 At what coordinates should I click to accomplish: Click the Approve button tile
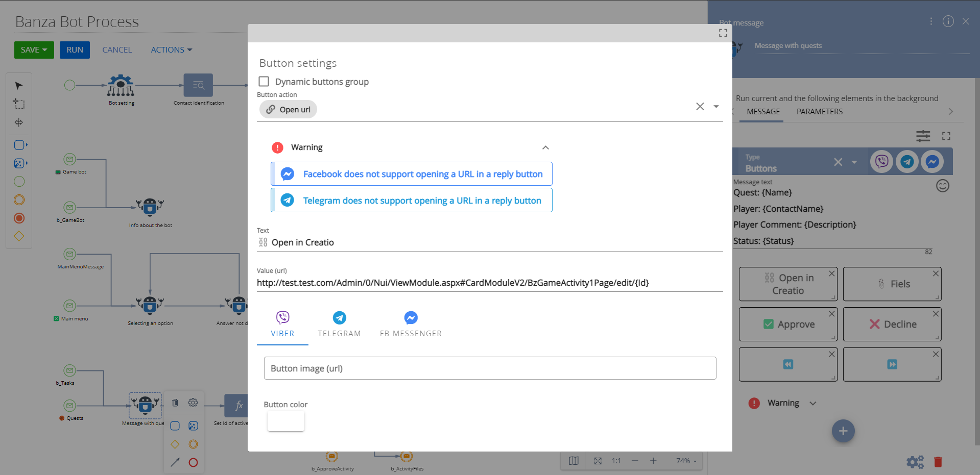pos(787,324)
